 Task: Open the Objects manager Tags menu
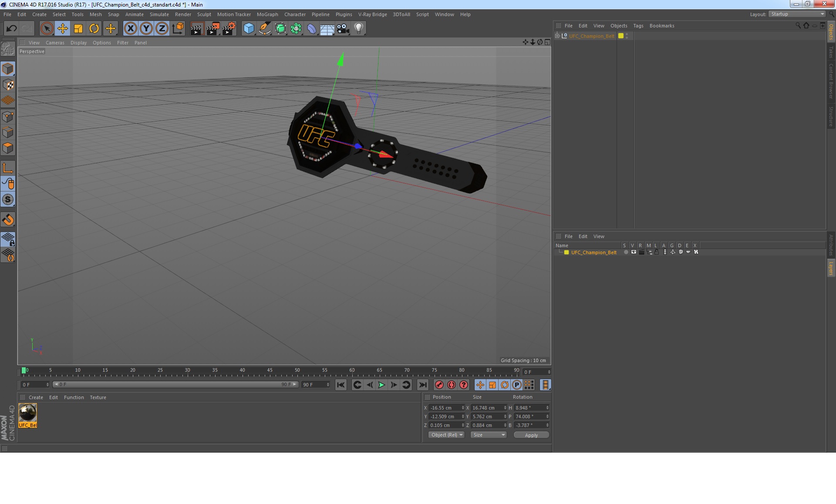(638, 26)
